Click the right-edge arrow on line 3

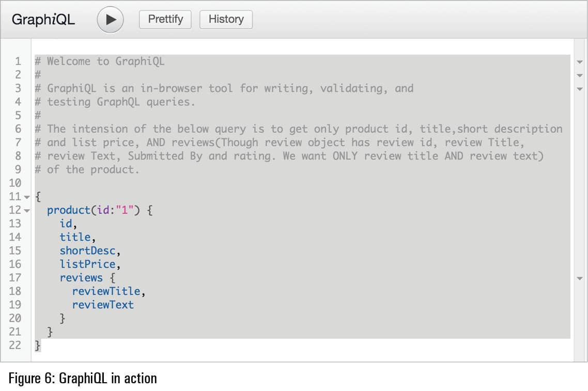point(579,89)
